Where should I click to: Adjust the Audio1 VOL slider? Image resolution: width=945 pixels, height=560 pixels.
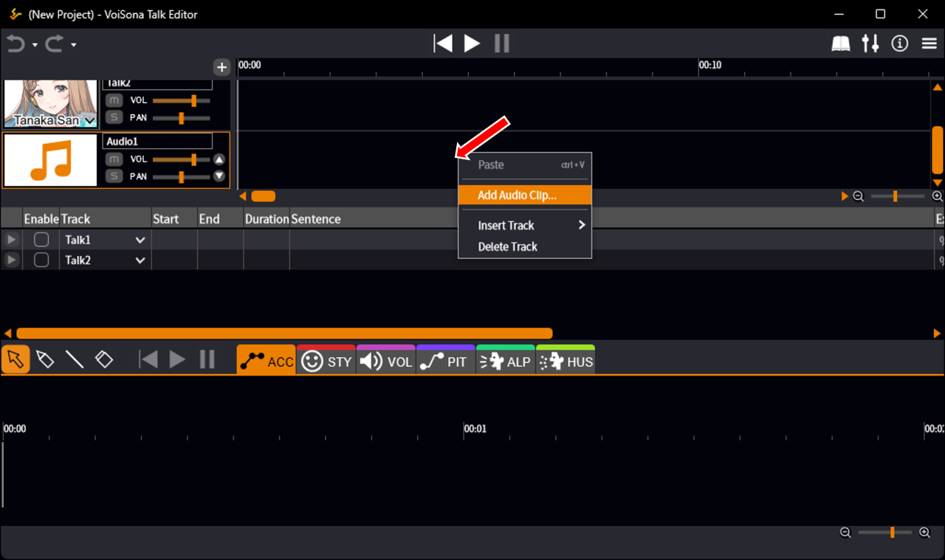point(182,159)
